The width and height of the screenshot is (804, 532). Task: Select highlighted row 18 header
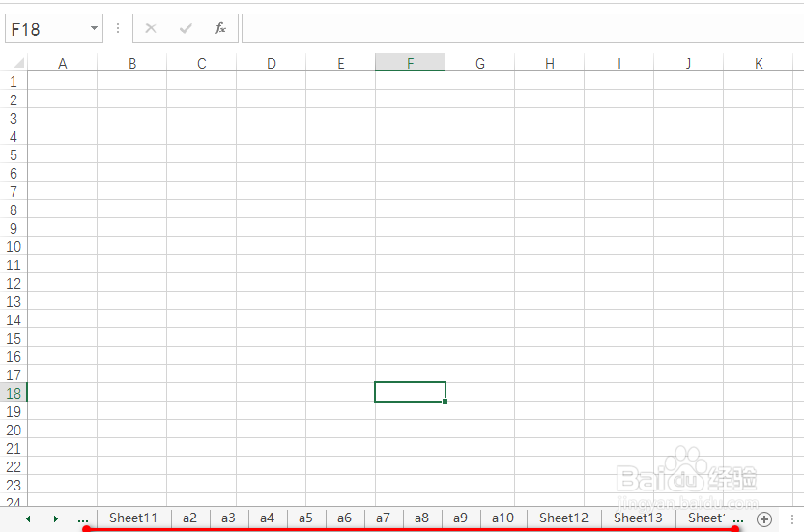14,393
